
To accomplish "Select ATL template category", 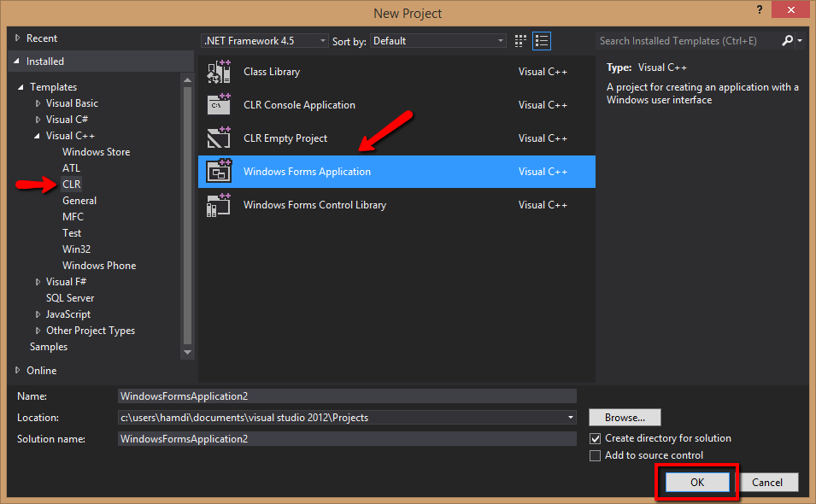I will click(71, 168).
